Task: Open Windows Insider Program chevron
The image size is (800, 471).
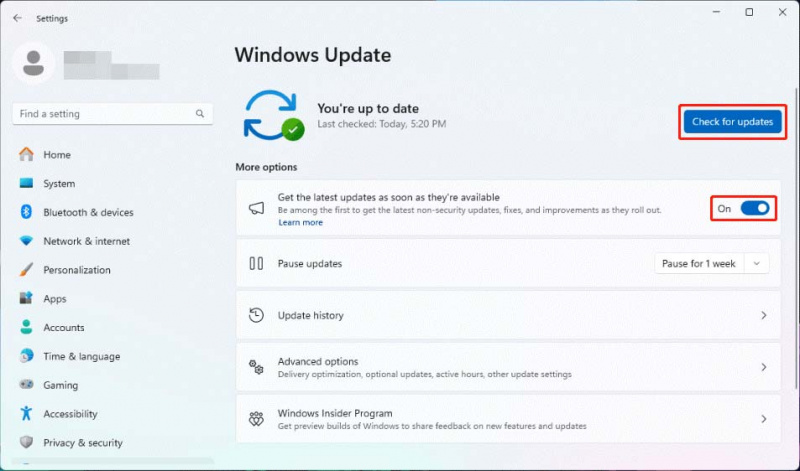Action: tap(764, 419)
